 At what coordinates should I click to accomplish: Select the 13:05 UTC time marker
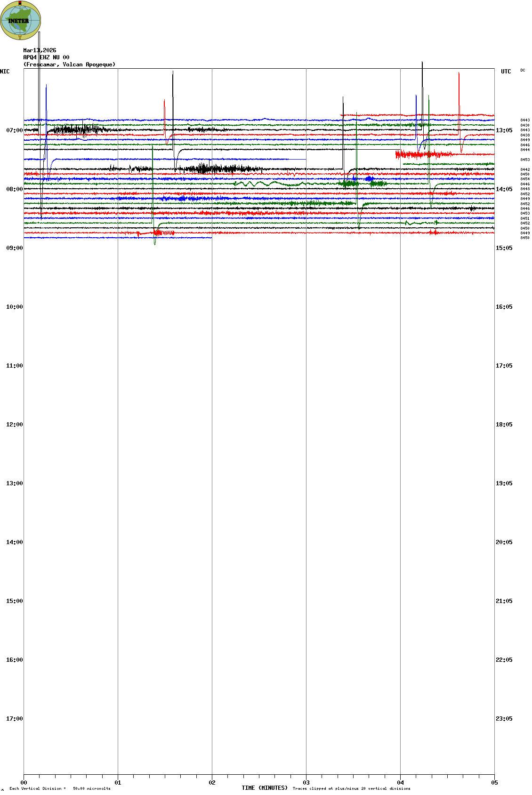click(504, 130)
